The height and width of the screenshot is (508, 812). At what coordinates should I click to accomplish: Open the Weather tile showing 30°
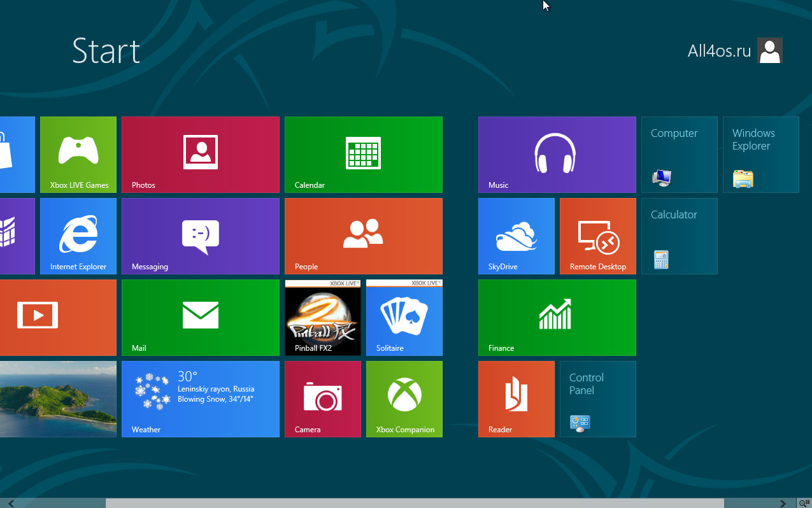(x=201, y=399)
